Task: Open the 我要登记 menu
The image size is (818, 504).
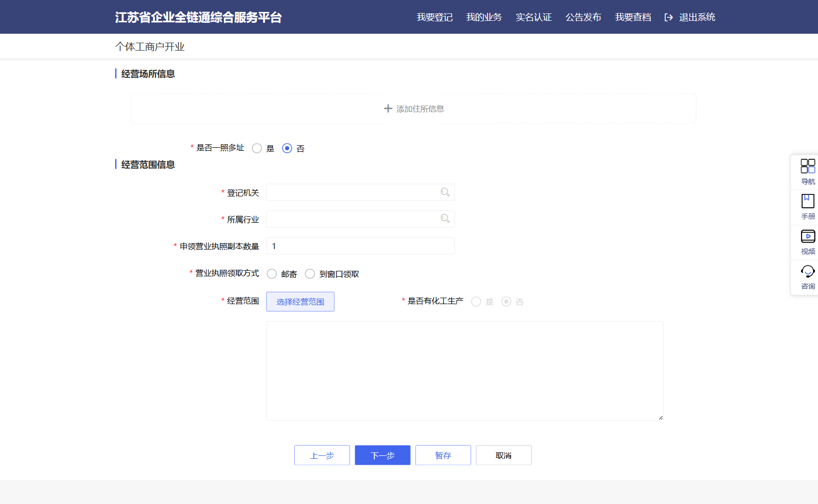Action: 434,17
